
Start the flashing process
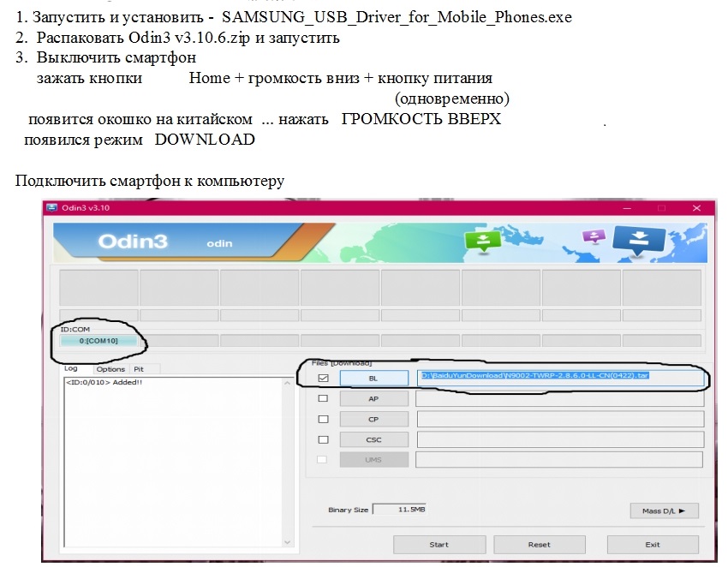pos(439,544)
